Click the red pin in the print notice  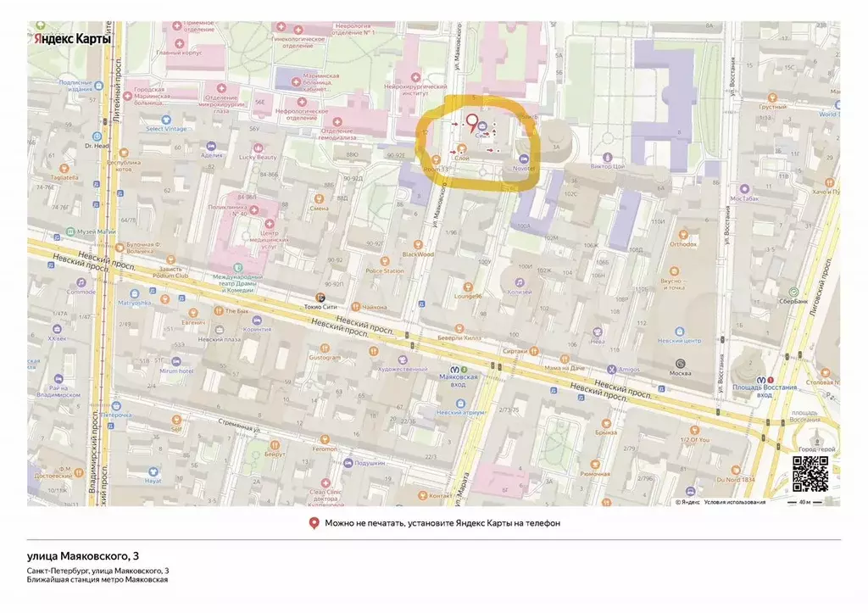point(314,523)
